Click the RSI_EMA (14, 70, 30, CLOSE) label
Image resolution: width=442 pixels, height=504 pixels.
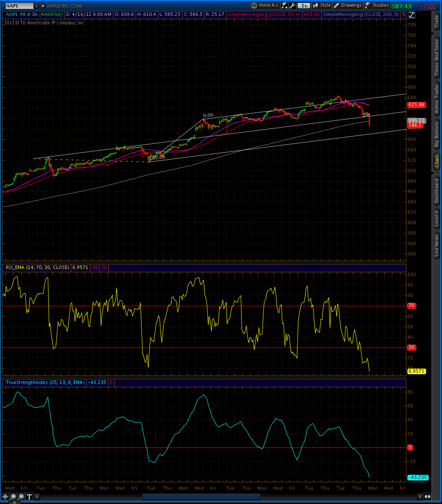point(37,267)
